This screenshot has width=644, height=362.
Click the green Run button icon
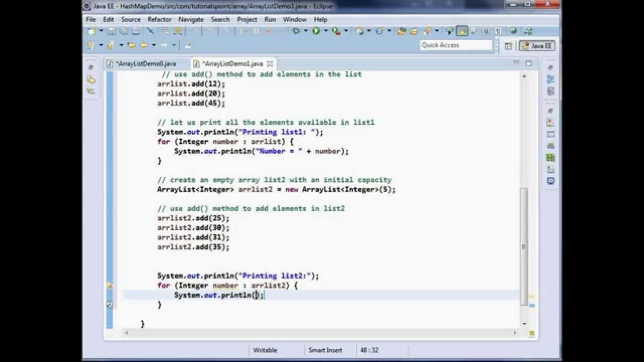[x=316, y=31]
